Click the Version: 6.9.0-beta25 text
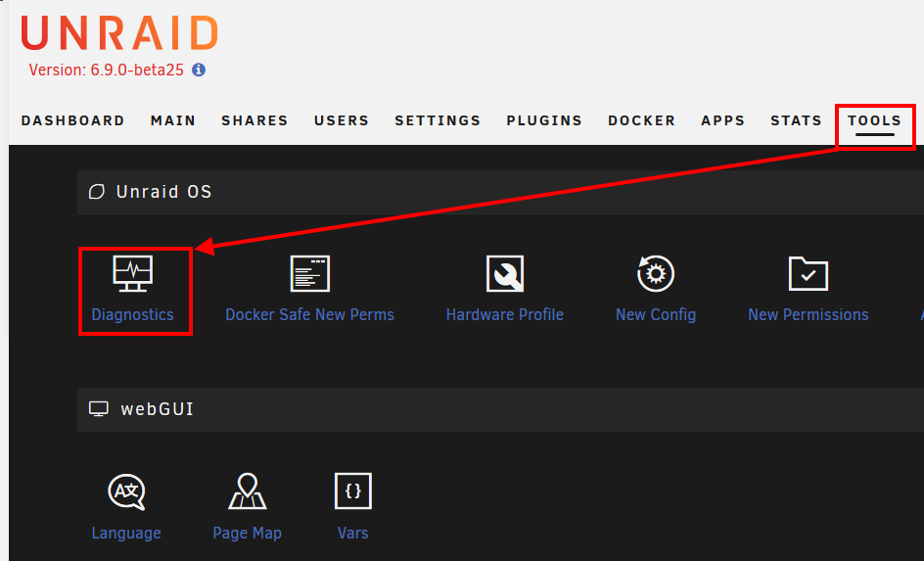Image resolution: width=924 pixels, height=561 pixels. click(106, 70)
